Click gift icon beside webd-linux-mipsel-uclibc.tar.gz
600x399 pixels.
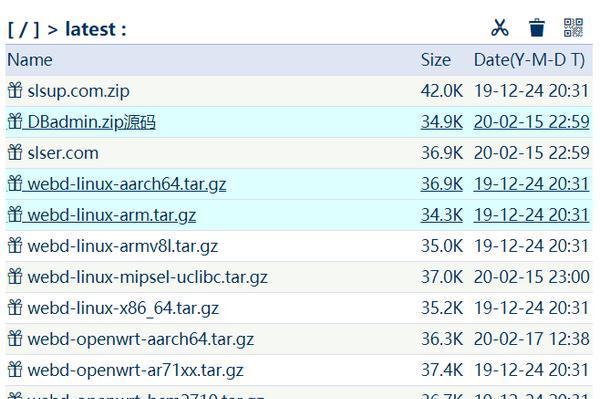click(x=15, y=277)
